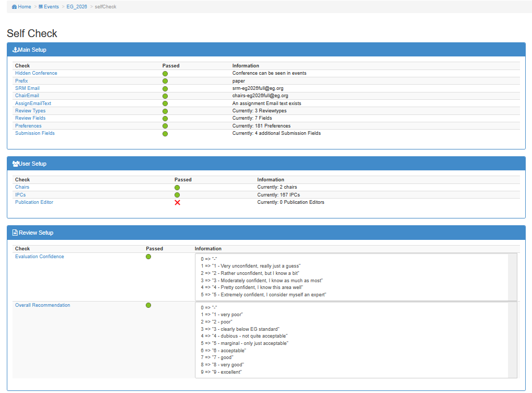Open the Events breadcrumb link
The width and height of the screenshot is (532, 393).
tap(51, 7)
